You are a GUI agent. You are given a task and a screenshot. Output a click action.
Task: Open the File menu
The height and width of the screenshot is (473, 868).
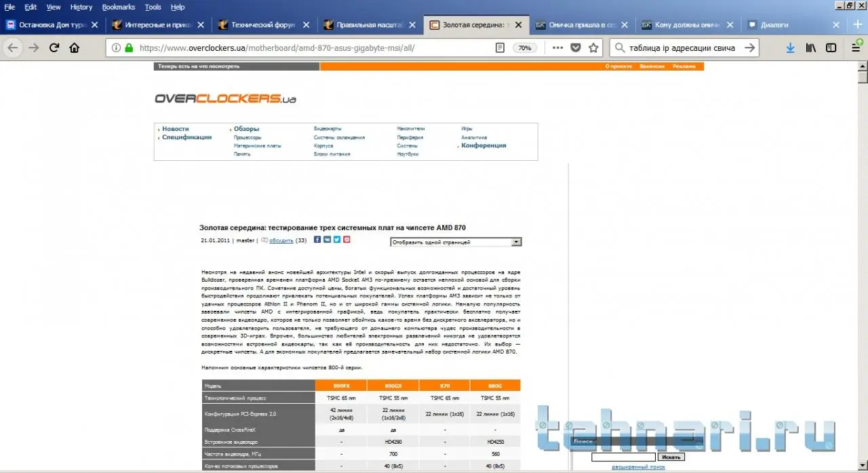click(9, 7)
